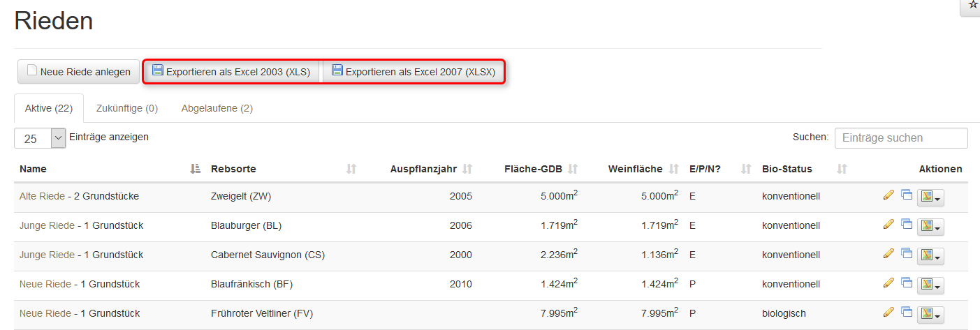
Task: Click the Neue Riede anlegen button
Action: coord(78,71)
